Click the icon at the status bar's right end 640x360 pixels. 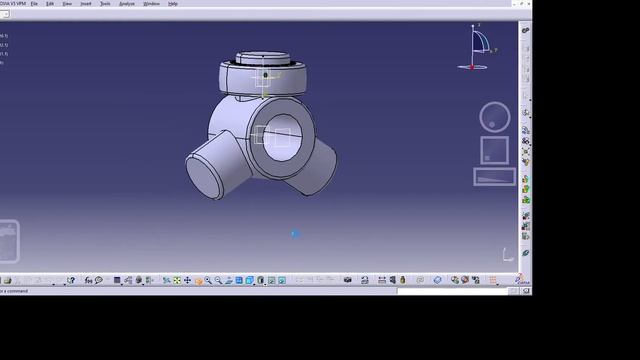coord(527,291)
